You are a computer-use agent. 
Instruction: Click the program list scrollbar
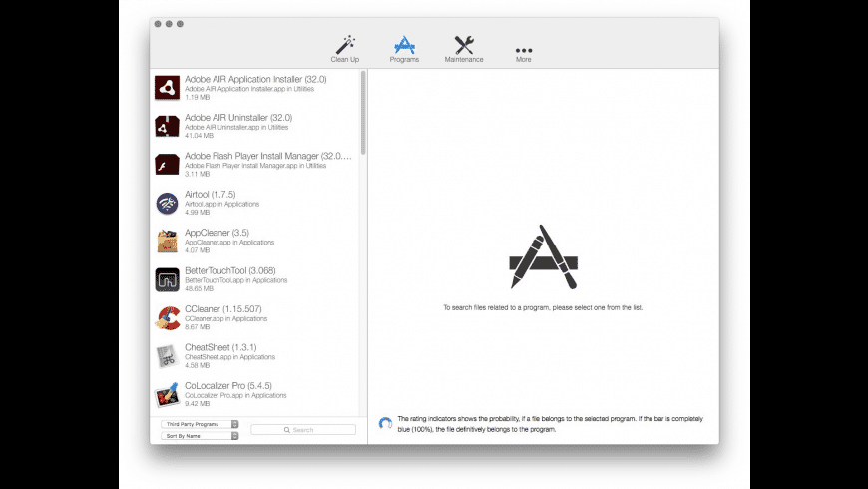(363, 113)
